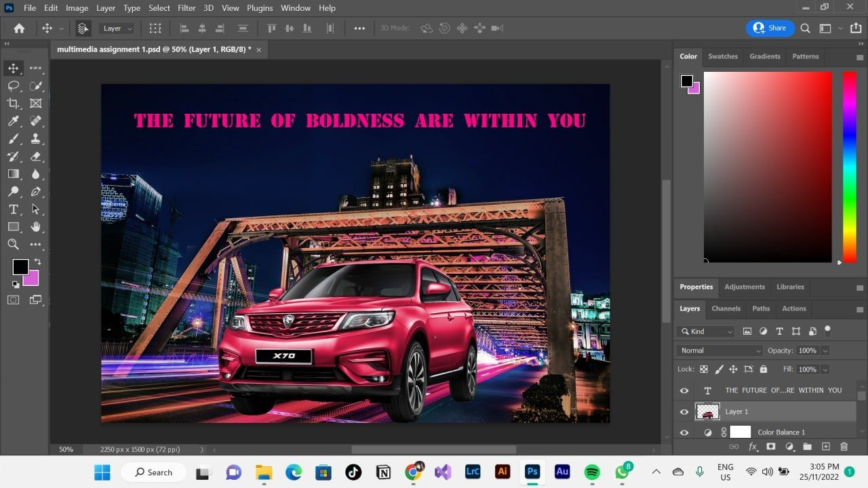Create a new layer from Layers panel
Image resolution: width=868 pixels, height=488 pixels.
click(825, 447)
